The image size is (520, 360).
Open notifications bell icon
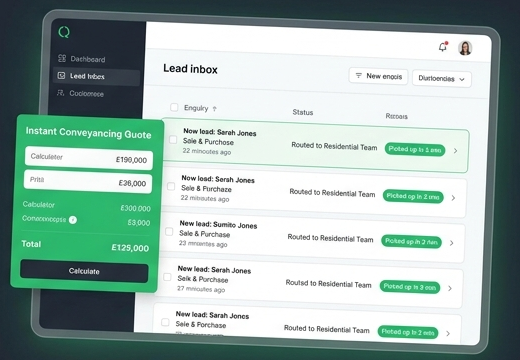[x=443, y=47]
